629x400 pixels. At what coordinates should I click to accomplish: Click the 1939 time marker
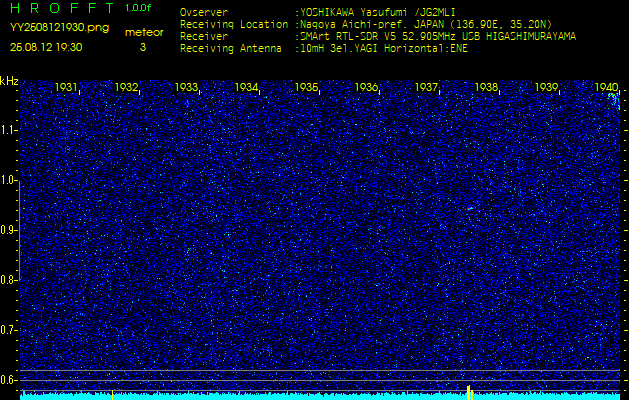(546, 87)
